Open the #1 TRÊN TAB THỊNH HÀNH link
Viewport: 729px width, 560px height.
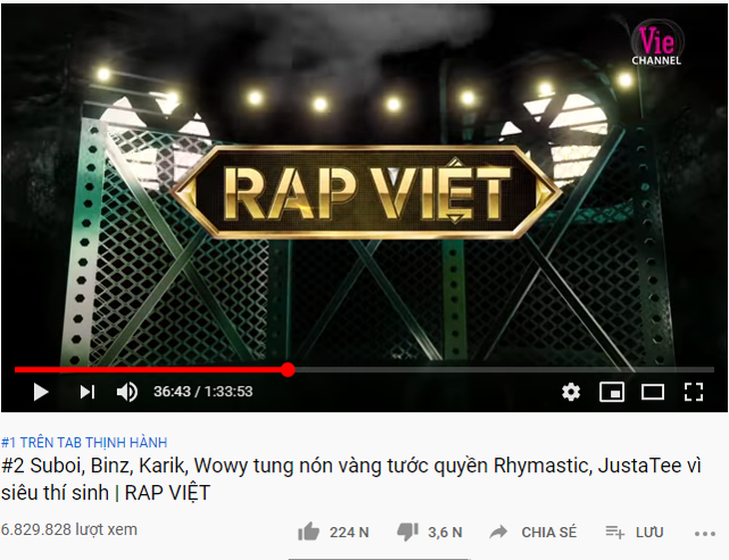(x=84, y=442)
